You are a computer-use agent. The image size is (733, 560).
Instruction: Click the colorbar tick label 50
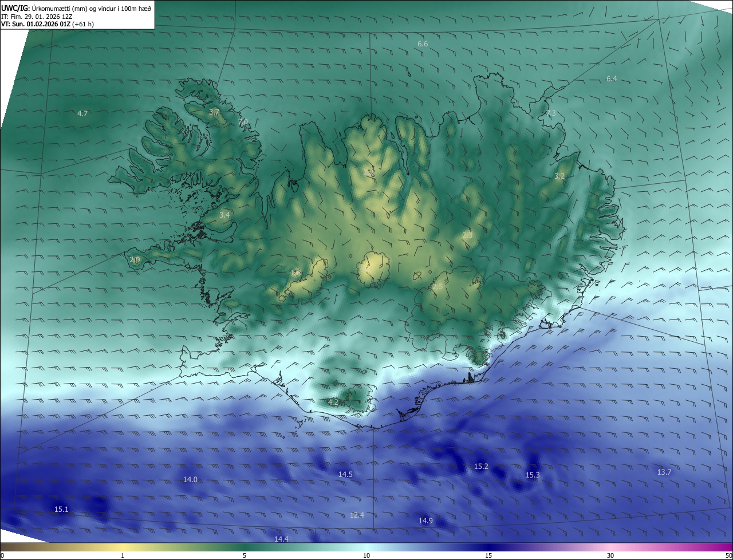(x=728, y=555)
